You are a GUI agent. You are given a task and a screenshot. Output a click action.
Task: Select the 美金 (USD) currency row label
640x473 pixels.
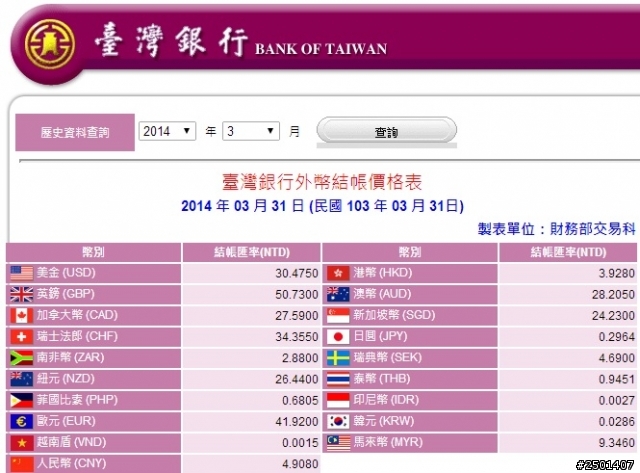pos(66,273)
